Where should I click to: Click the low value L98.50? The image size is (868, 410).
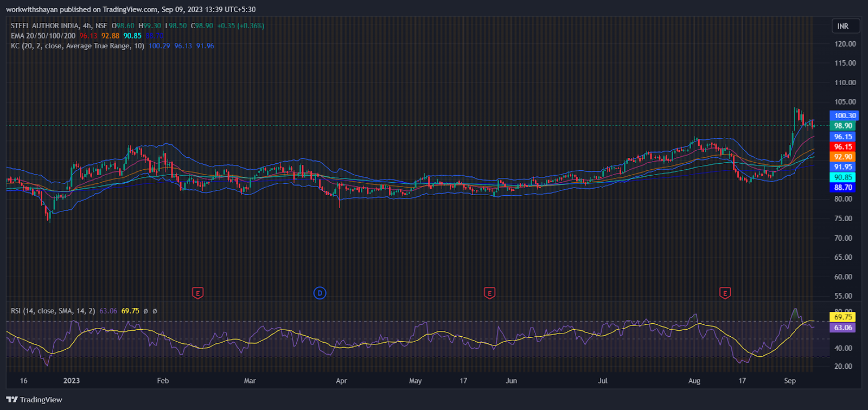point(176,25)
